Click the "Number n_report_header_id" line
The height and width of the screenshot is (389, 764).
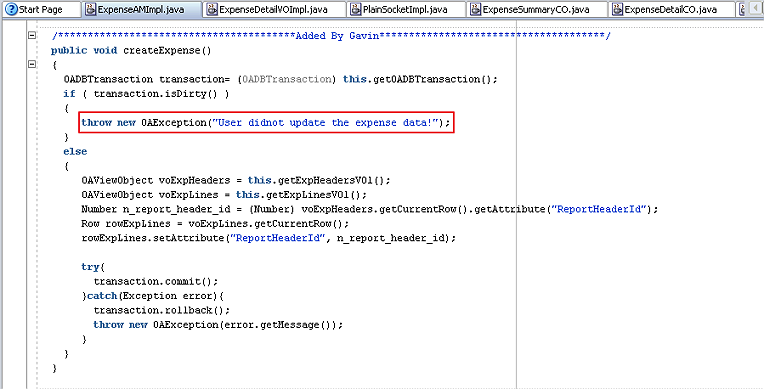(370, 209)
